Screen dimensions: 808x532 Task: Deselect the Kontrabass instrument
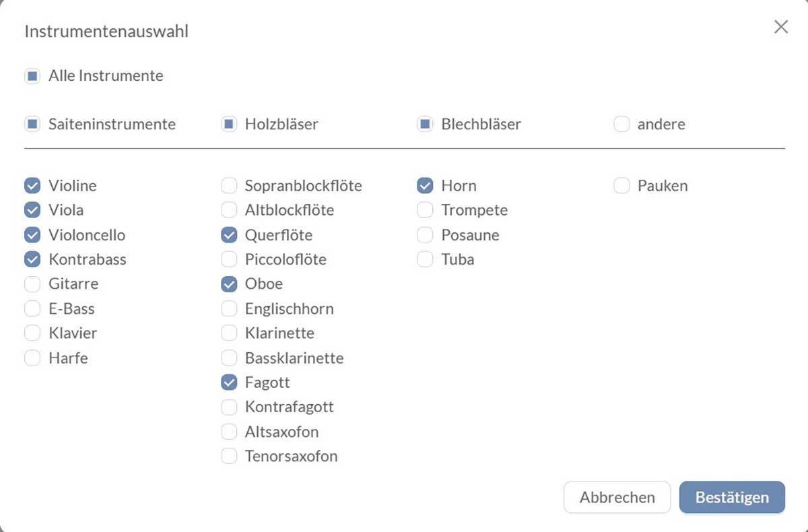pyautogui.click(x=32, y=259)
